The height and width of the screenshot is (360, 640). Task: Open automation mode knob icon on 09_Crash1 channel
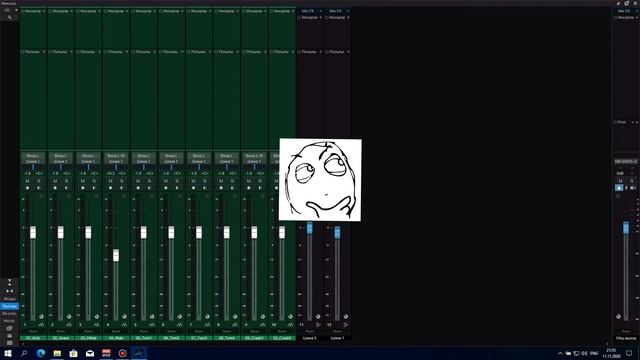(263, 316)
